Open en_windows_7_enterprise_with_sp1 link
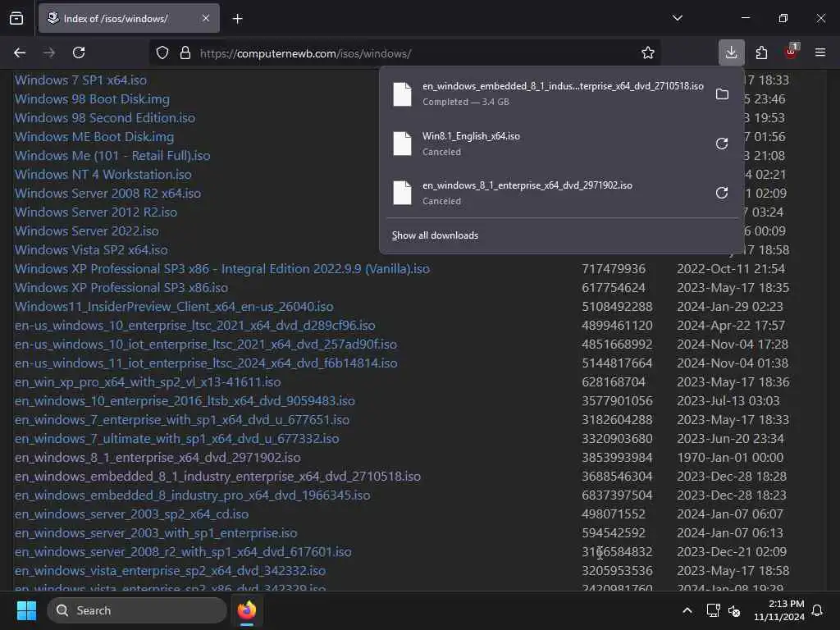 [182, 419]
